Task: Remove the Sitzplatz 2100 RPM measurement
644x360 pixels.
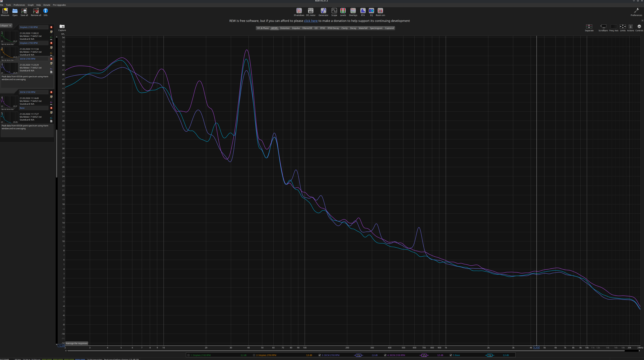Action: tap(51, 27)
